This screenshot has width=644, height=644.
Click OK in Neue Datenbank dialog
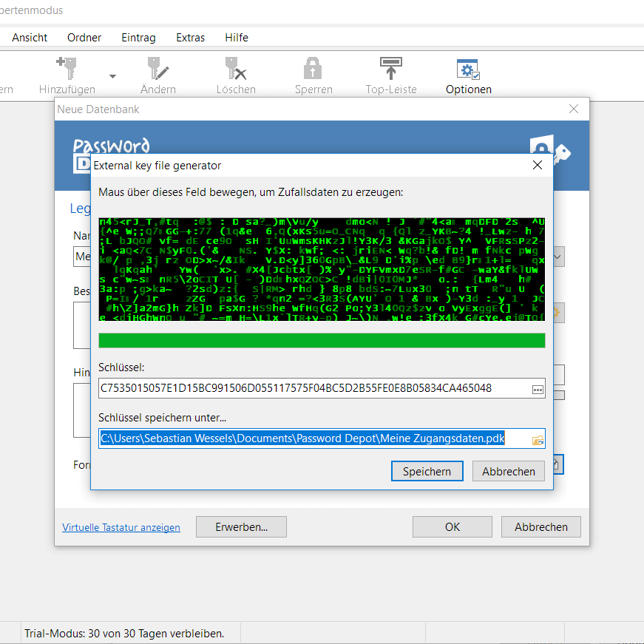tap(453, 527)
